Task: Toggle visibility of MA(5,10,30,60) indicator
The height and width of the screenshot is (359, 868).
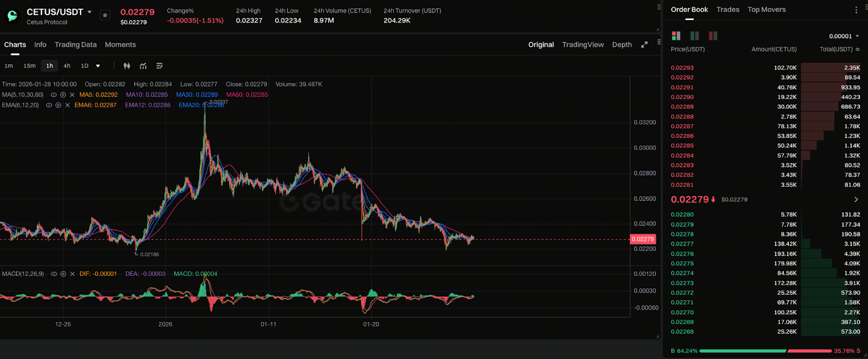Action: pyautogui.click(x=53, y=95)
